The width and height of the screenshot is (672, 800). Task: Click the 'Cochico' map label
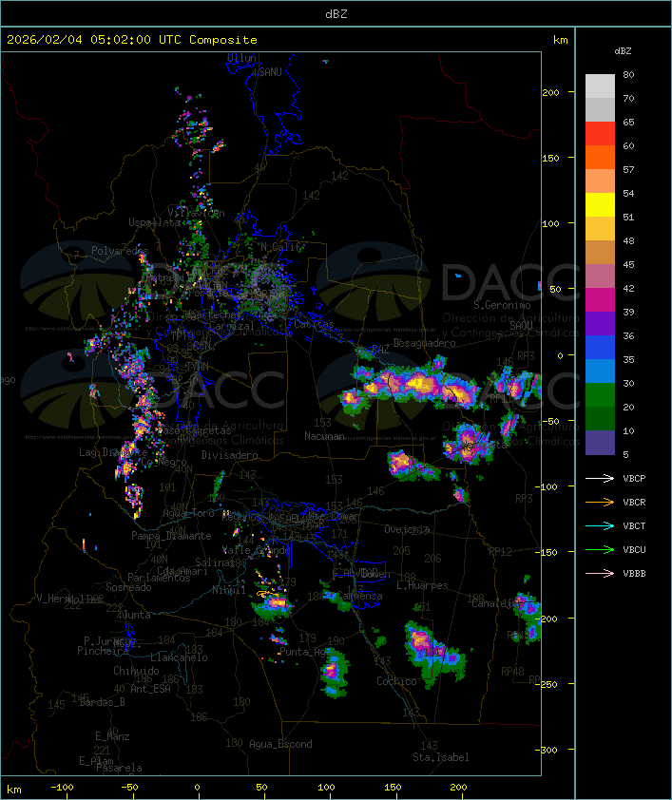[x=396, y=681]
